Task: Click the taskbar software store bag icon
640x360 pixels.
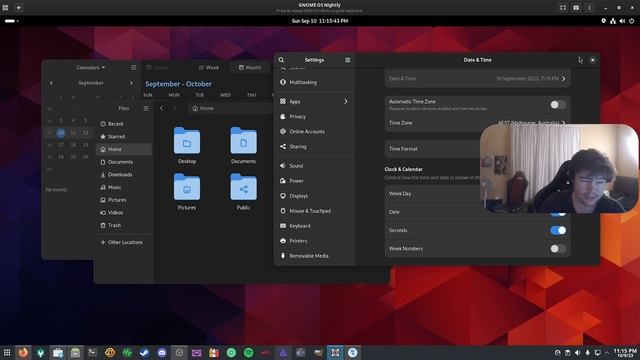Action: point(58,352)
